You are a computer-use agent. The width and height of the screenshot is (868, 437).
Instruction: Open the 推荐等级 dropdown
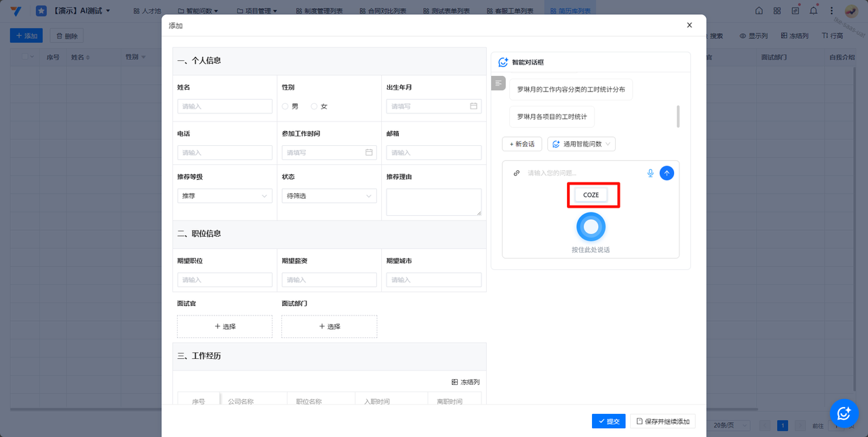(224, 196)
